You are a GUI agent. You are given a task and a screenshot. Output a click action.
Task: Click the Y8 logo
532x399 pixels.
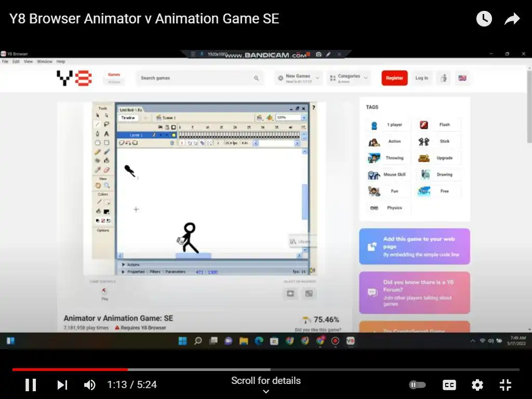[x=74, y=78]
